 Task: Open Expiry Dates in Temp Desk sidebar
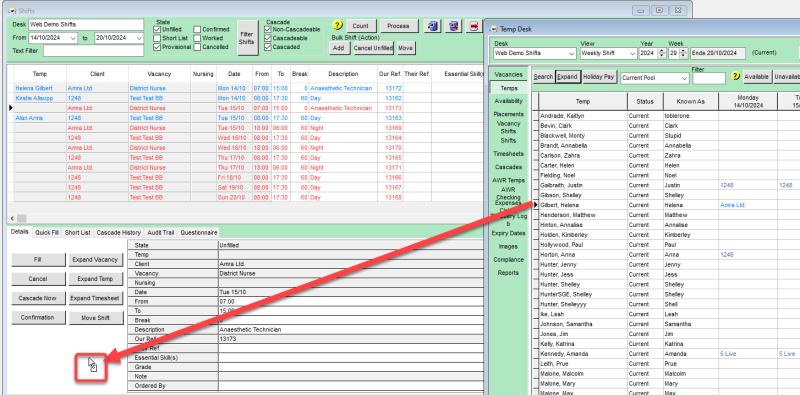[508, 233]
